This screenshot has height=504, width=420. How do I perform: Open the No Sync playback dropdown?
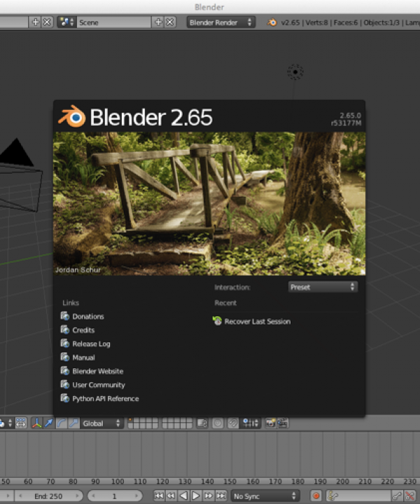point(265,496)
